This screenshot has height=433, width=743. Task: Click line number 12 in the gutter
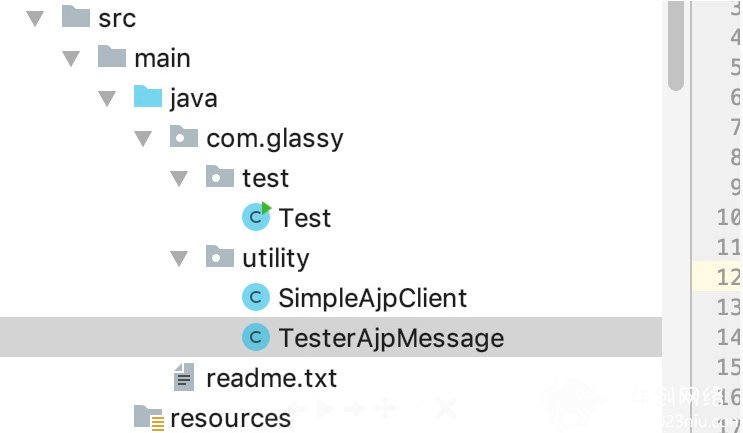point(728,277)
